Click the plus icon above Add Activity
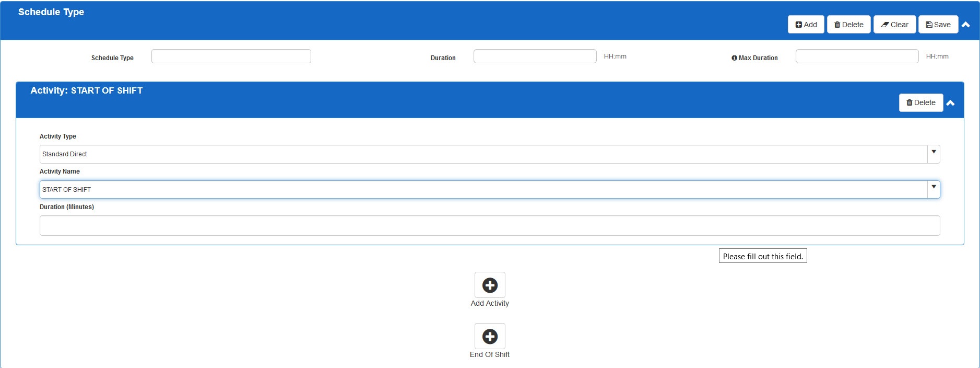 point(489,285)
